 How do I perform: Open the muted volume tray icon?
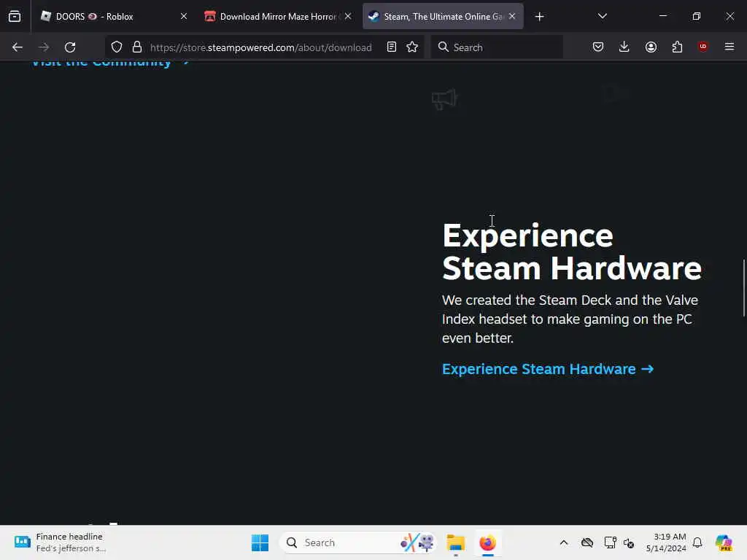pyautogui.click(x=628, y=542)
